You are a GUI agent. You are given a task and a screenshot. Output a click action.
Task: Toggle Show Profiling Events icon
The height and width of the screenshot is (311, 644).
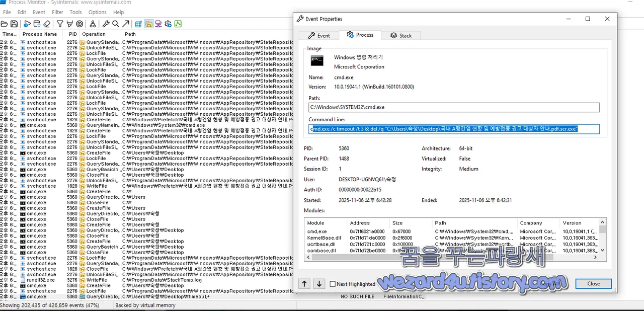tap(178, 24)
